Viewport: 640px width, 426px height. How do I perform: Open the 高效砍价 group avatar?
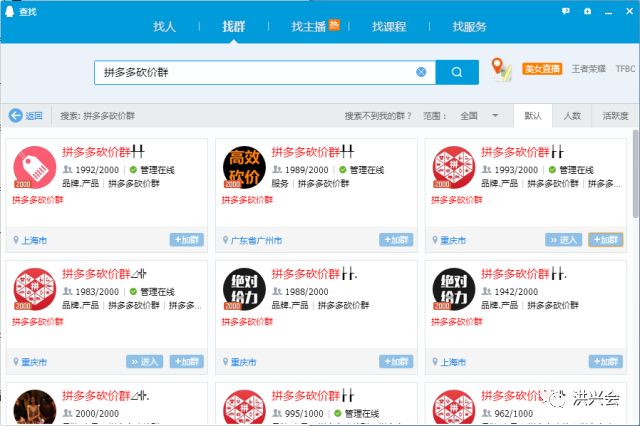pos(244,167)
